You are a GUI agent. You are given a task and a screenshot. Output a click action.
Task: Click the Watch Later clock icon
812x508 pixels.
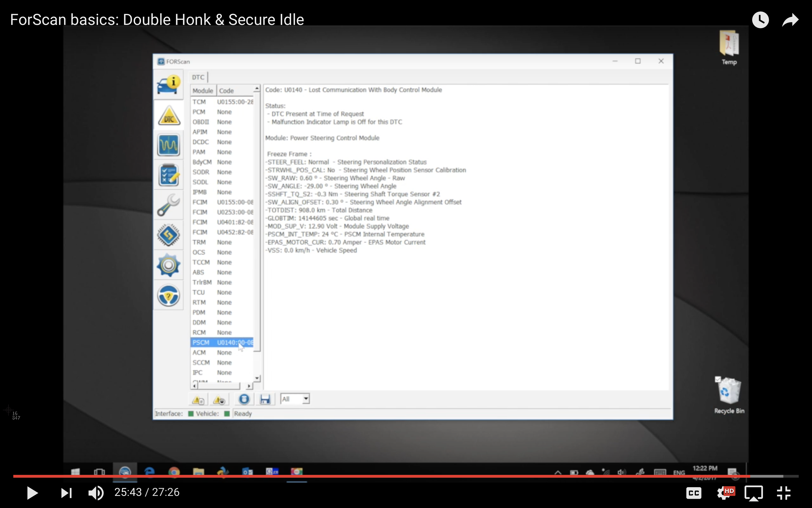pyautogui.click(x=760, y=20)
